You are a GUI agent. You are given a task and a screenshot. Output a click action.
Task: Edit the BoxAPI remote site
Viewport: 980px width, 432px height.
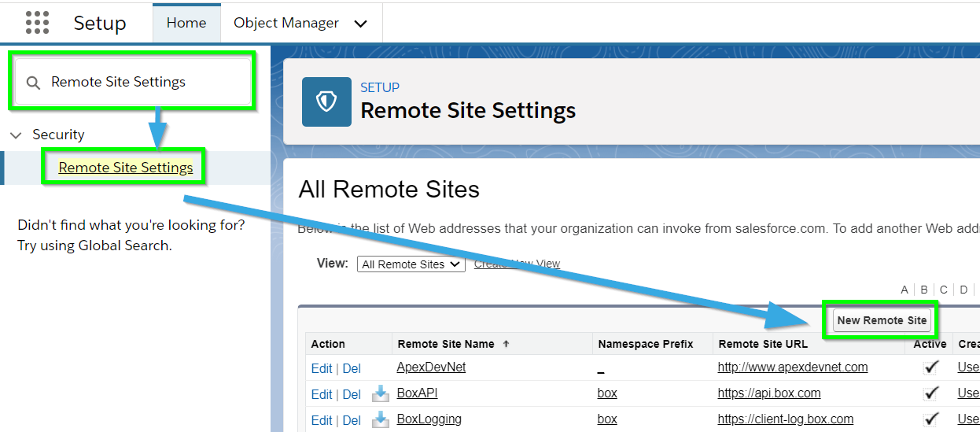pyautogui.click(x=322, y=394)
